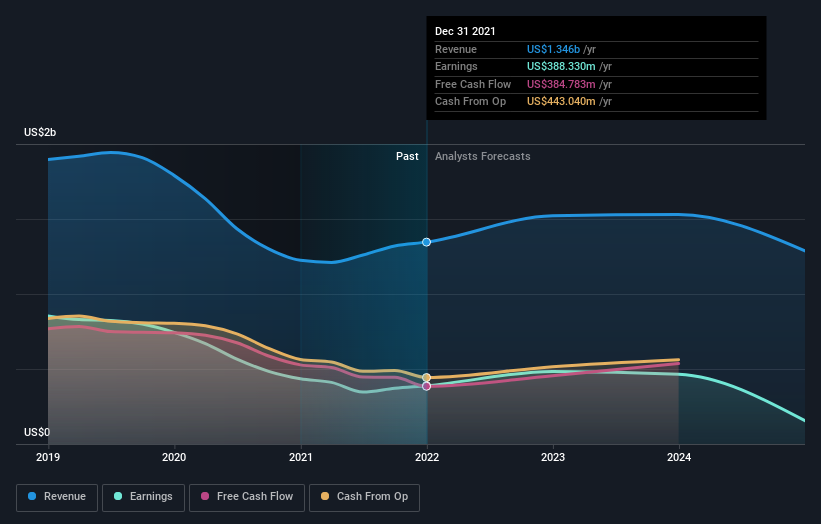The width and height of the screenshot is (821, 524).
Task: Toggle the Cash From Op legend series
Action: pyautogui.click(x=364, y=497)
